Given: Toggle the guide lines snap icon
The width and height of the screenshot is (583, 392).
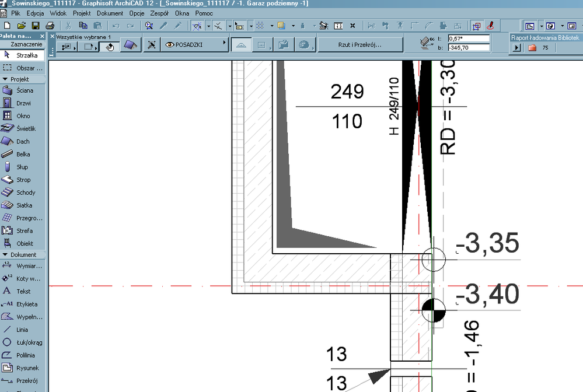Looking at the screenshot, I should [197, 26].
